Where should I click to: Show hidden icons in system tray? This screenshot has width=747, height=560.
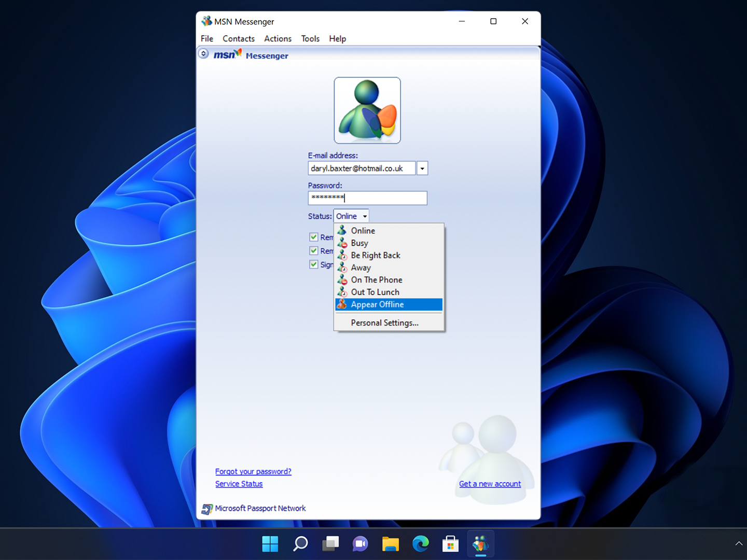(738, 543)
